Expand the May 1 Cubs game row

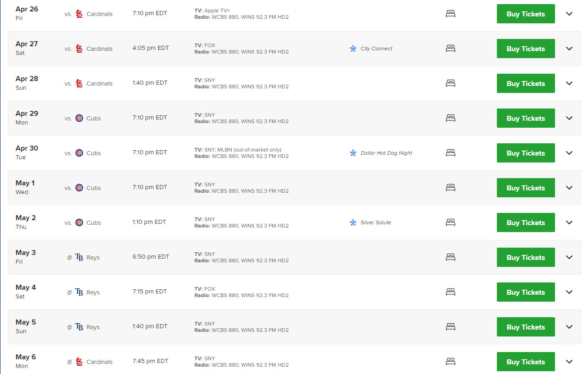pos(569,188)
